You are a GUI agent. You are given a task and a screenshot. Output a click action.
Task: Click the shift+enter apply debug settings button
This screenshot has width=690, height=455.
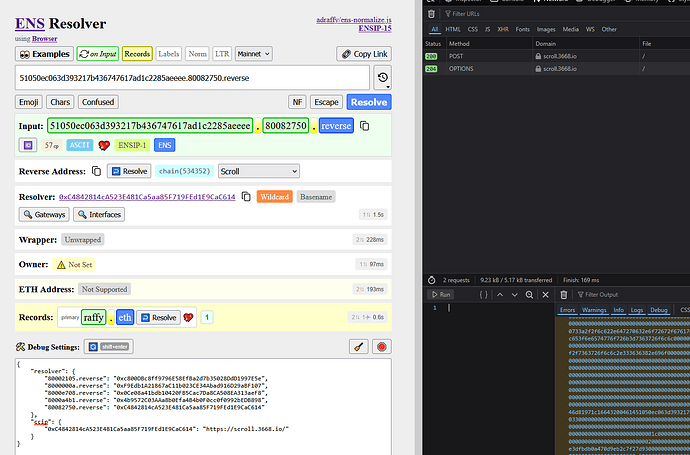point(109,347)
